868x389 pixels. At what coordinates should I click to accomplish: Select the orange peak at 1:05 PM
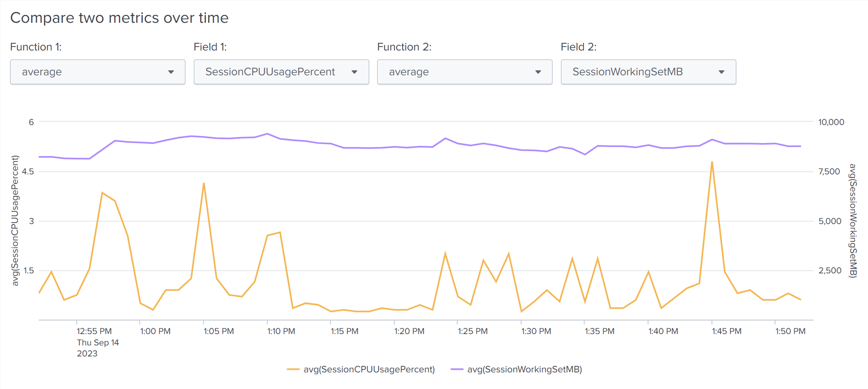204,183
